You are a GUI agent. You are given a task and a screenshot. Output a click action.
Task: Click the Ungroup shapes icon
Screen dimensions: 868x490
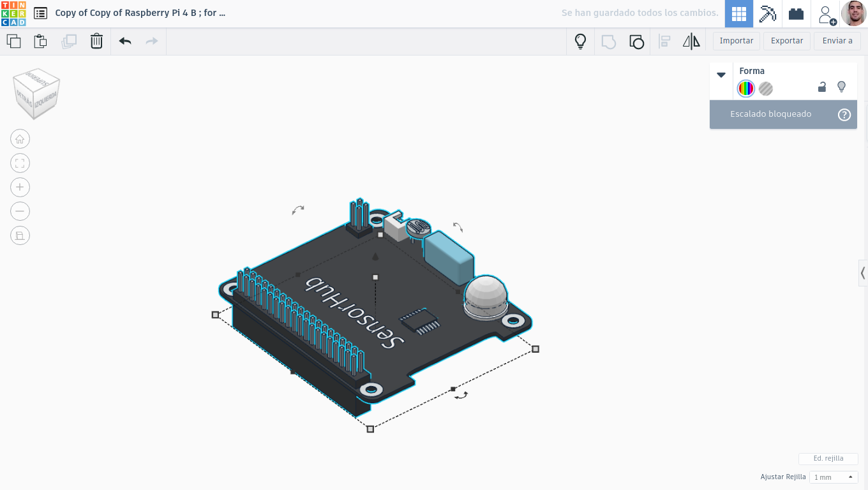point(636,42)
